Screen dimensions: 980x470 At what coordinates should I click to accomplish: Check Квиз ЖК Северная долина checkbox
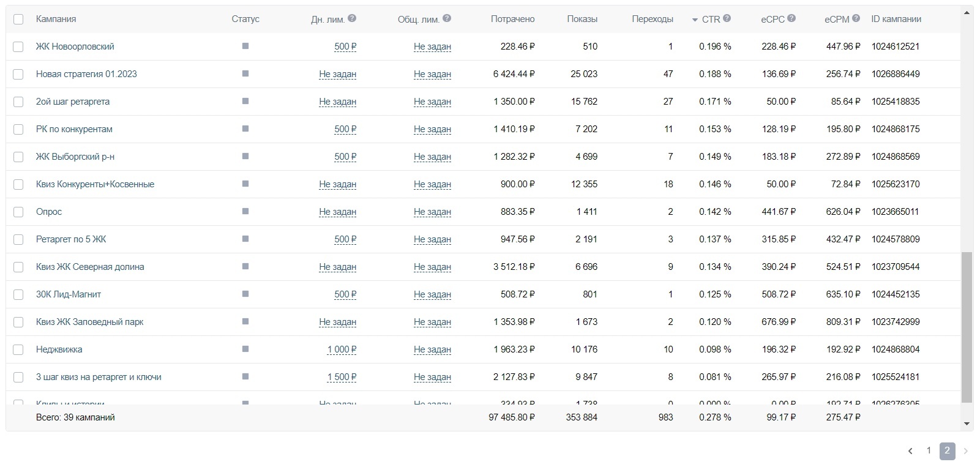[18, 267]
